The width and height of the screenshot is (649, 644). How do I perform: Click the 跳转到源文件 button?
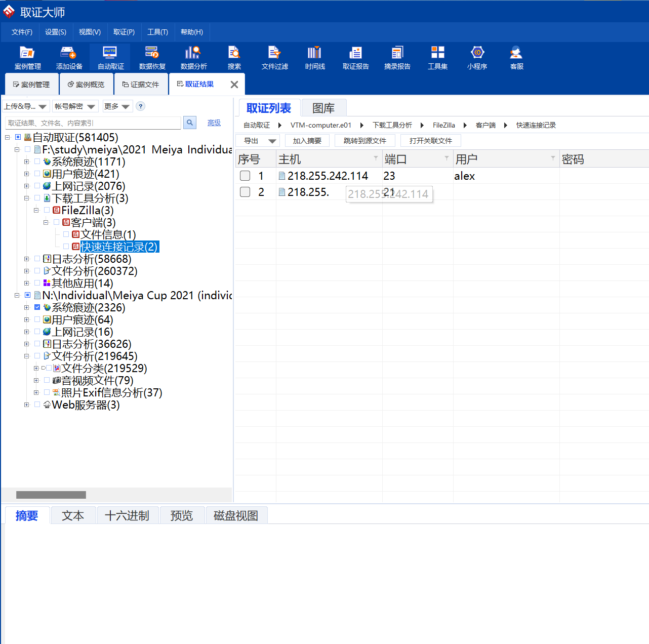(x=364, y=141)
